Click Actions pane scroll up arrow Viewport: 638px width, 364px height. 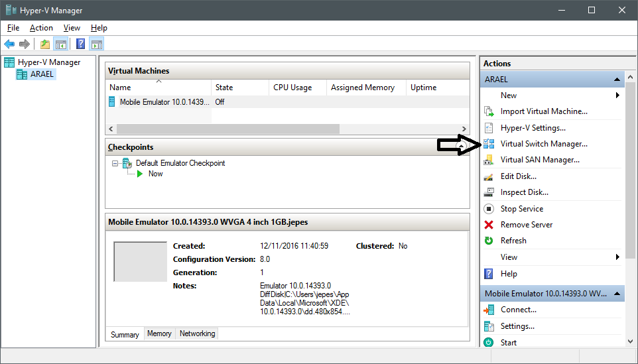click(630, 77)
